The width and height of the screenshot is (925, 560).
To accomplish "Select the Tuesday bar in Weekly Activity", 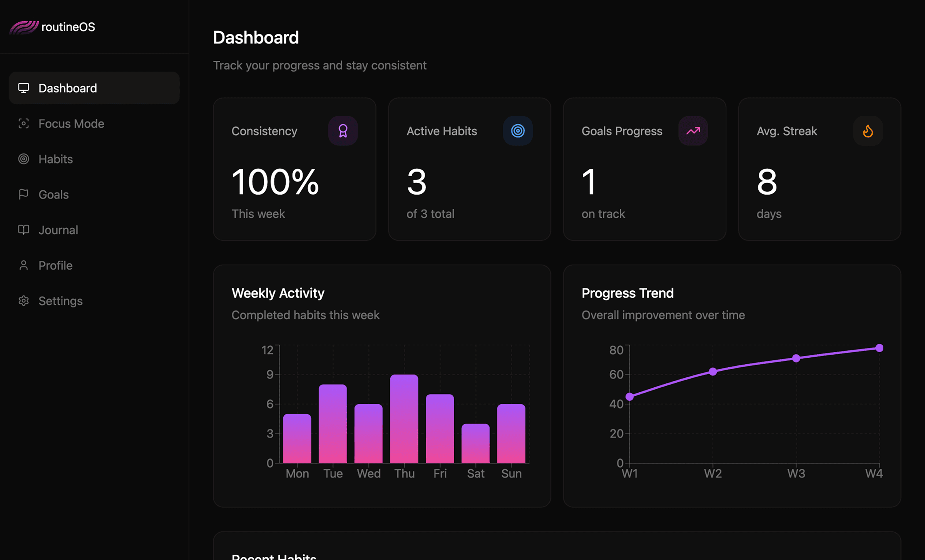I will coord(333,424).
